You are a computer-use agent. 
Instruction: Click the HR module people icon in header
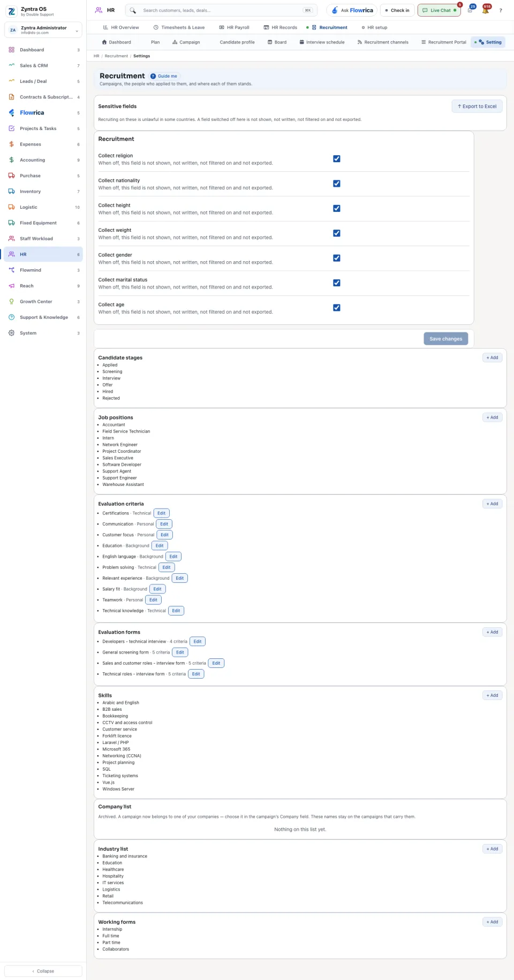pyautogui.click(x=99, y=10)
